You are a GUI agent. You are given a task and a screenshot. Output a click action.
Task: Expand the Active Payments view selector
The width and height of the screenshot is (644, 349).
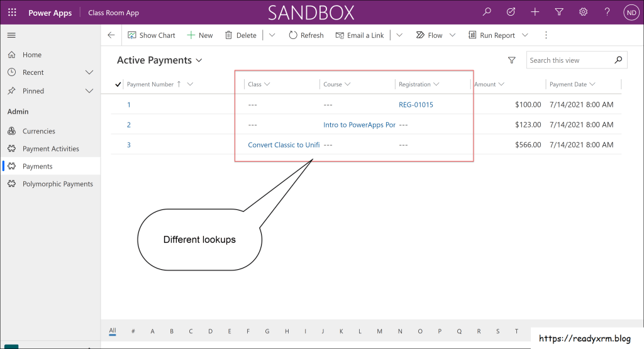pos(199,60)
